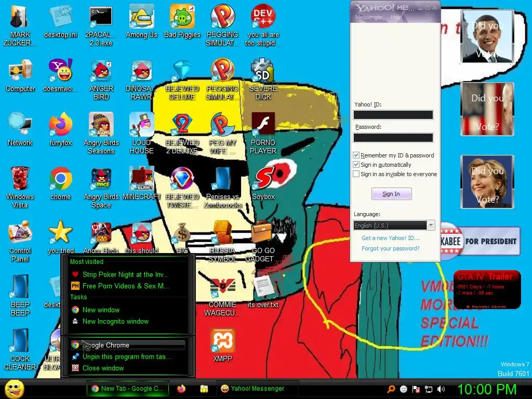
Task: Open the Bad Piggies desktop icon
Action: 182,21
